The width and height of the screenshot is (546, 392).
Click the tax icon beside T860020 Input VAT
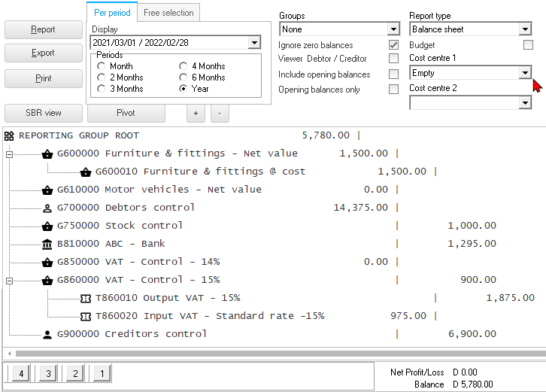[x=86, y=316]
